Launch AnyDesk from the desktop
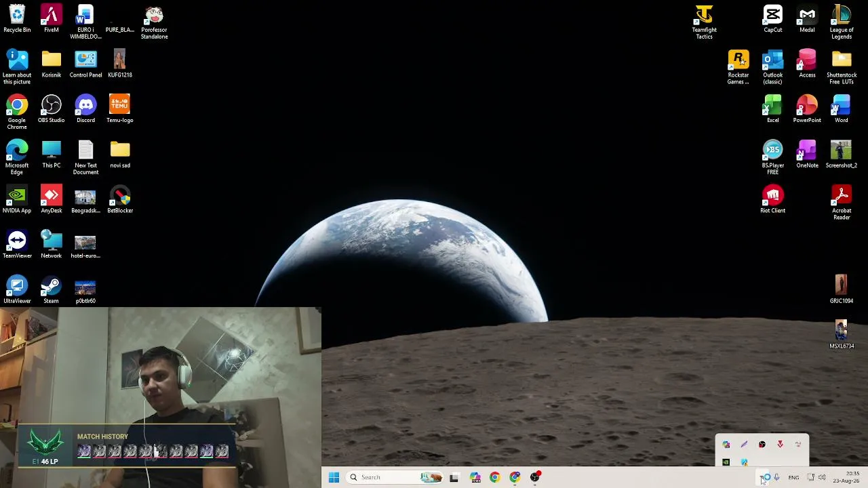This screenshot has width=868, height=488. [x=51, y=200]
